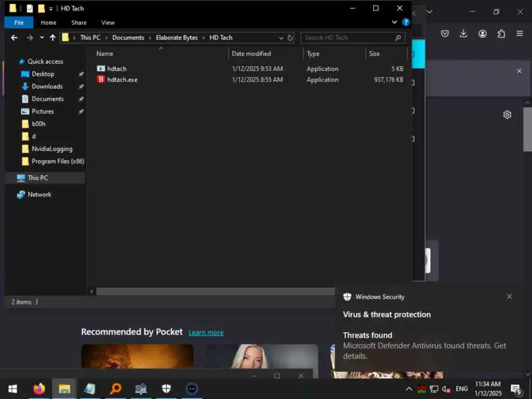Launch Firefox from the taskbar
The width and height of the screenshot is (532, 399).
pos(39,389)
